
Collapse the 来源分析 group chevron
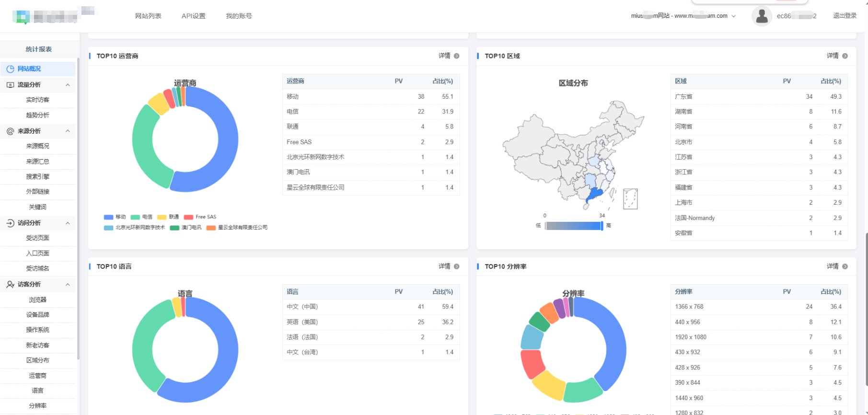point(68,131)
